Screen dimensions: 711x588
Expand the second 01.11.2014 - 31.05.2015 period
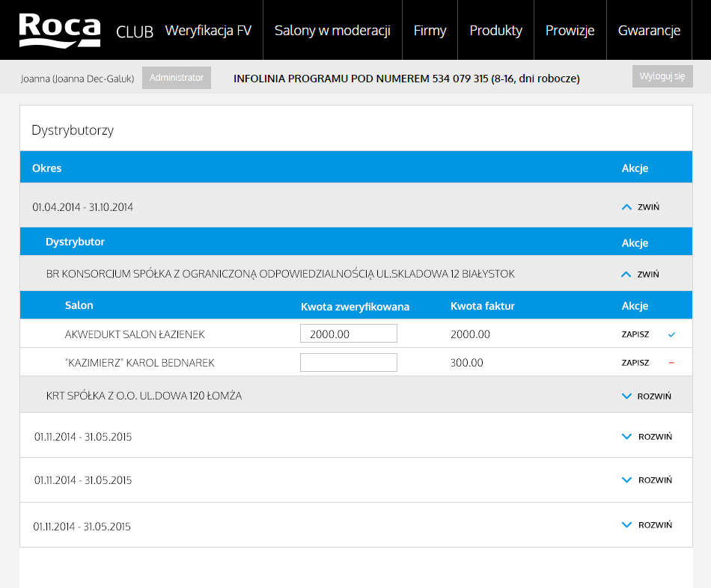647,480
